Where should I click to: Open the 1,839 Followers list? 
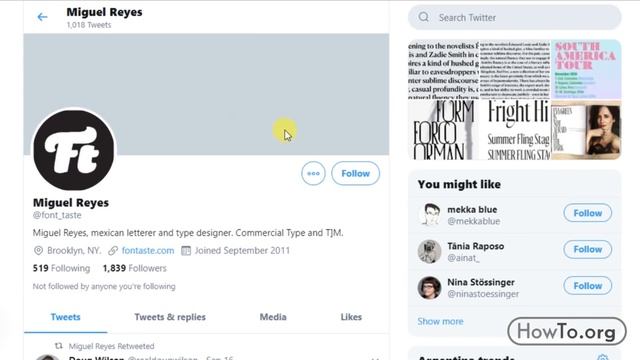pos(135,268)
